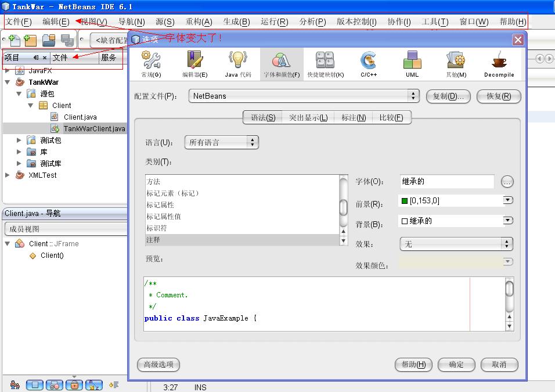Minimize the 项目 panel with the sound-like icon
Screen dimensions: 555x392
(36, 57)
